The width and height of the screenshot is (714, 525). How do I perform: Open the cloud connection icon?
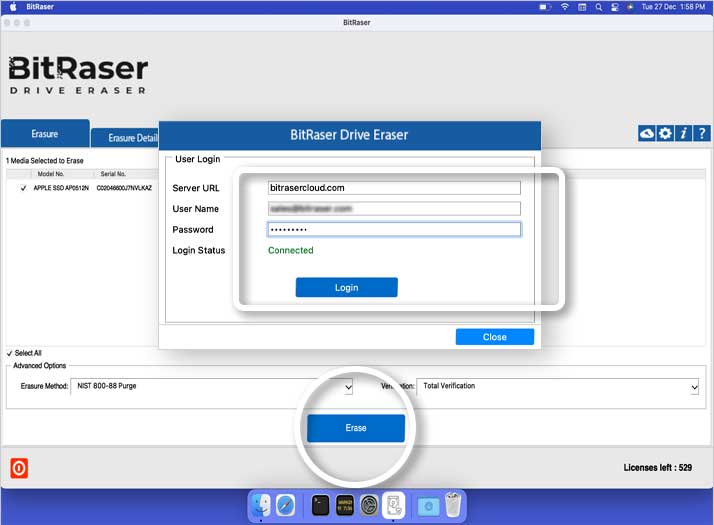pyautogui.click(x=647, y=133)
